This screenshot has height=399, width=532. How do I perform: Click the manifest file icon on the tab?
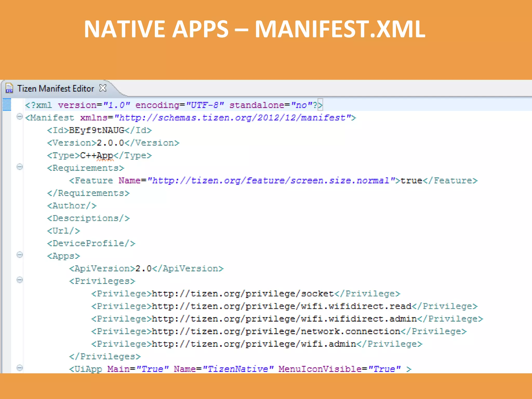tap(9, 88)
